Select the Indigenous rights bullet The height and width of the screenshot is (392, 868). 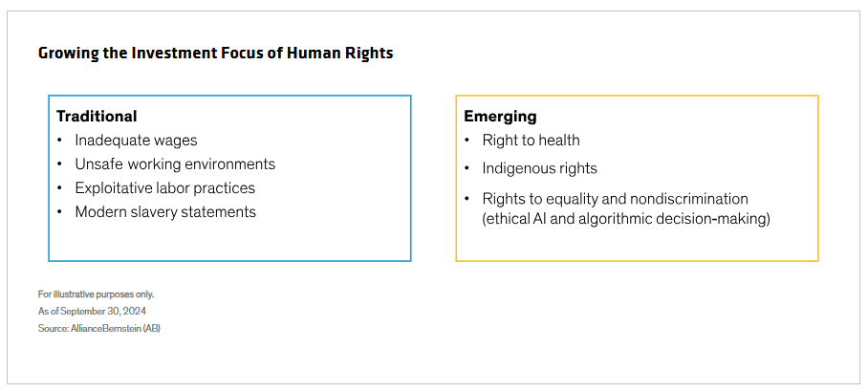point(540,168)
